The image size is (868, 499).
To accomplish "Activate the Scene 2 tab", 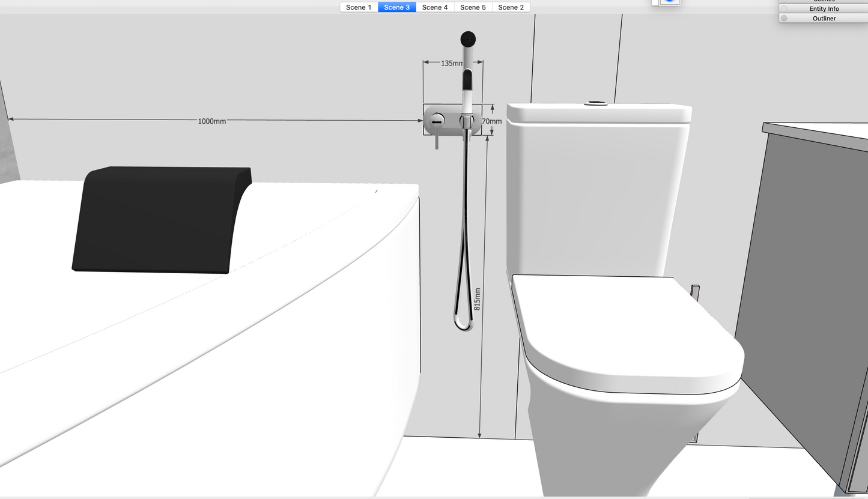I will coord(511,7).
